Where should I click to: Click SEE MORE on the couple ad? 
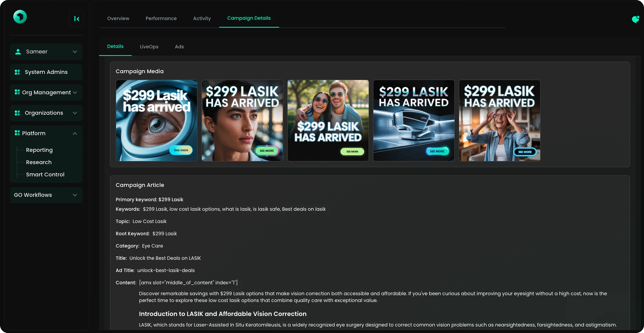click(352, 151)
